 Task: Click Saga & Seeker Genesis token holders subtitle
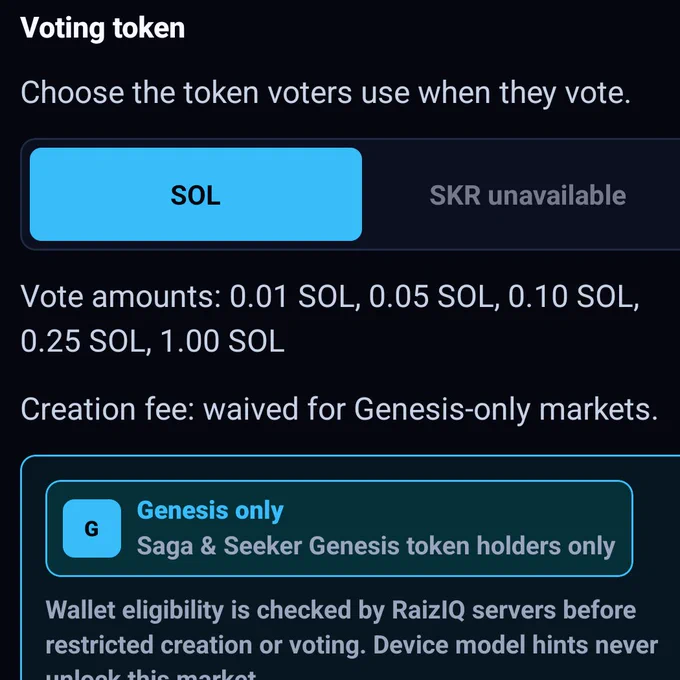click(x=376, y=546)
